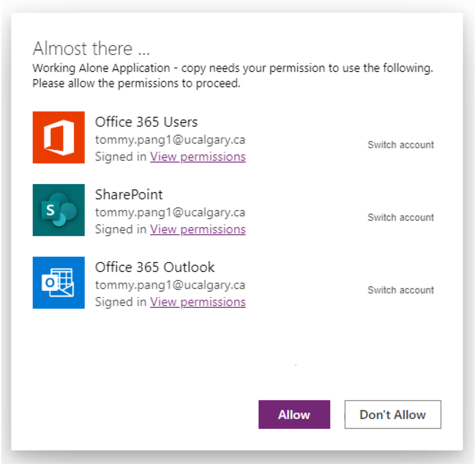476x464 pixels.
Task: Show View permissions for Office 365 Outlook
Action: click(x=197, y=302)
